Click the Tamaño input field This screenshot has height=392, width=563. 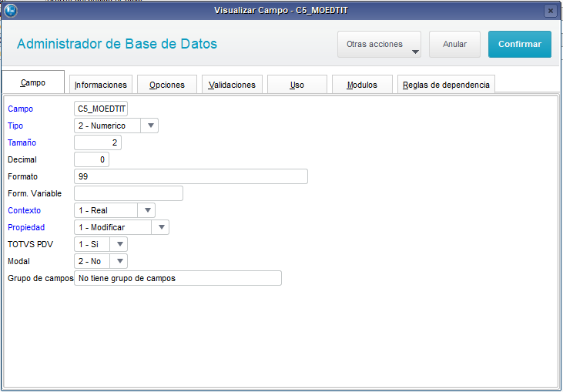98,142
